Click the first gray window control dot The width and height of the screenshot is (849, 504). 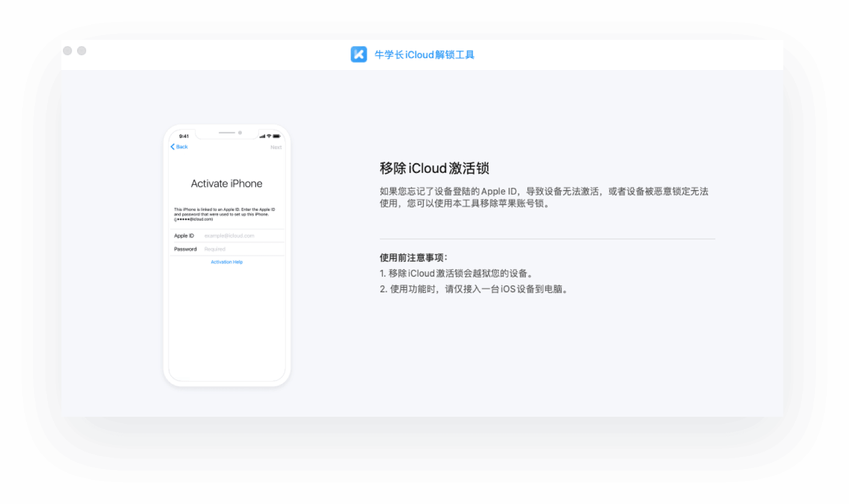click(x=67, y=51)
